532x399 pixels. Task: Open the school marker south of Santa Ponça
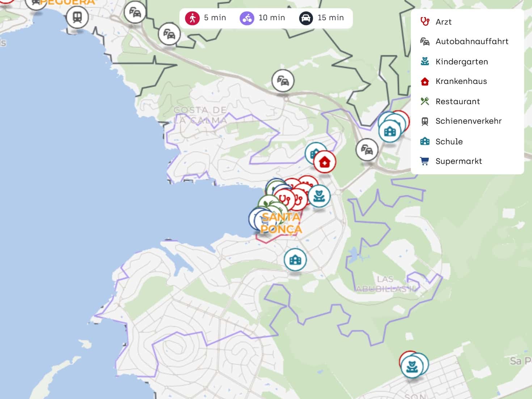pyautogui.click(x=295, y=259)
